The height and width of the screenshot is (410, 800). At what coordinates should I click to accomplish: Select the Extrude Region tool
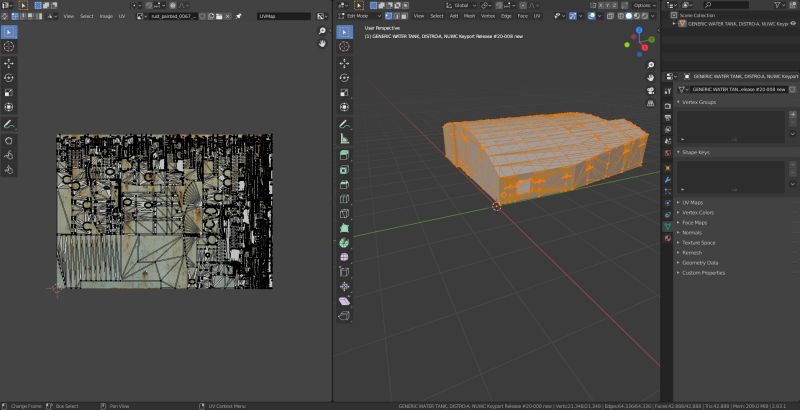[344, 155]
